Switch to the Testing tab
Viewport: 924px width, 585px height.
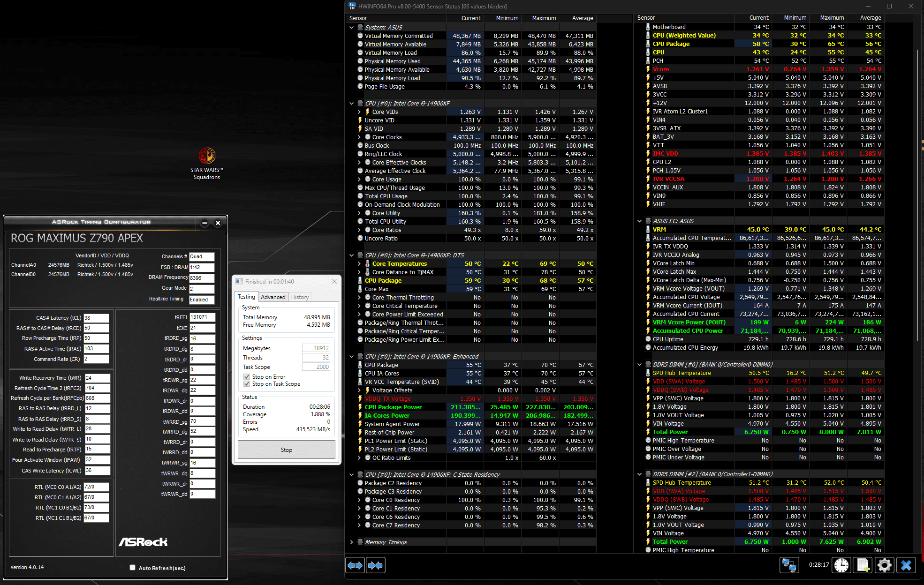[246, 297]
